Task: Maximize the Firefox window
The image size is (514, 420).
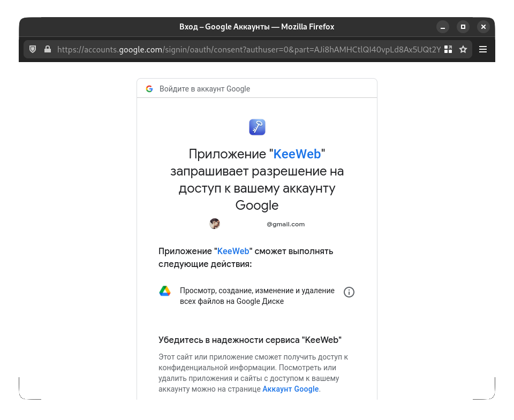Action: pos(463,27)
